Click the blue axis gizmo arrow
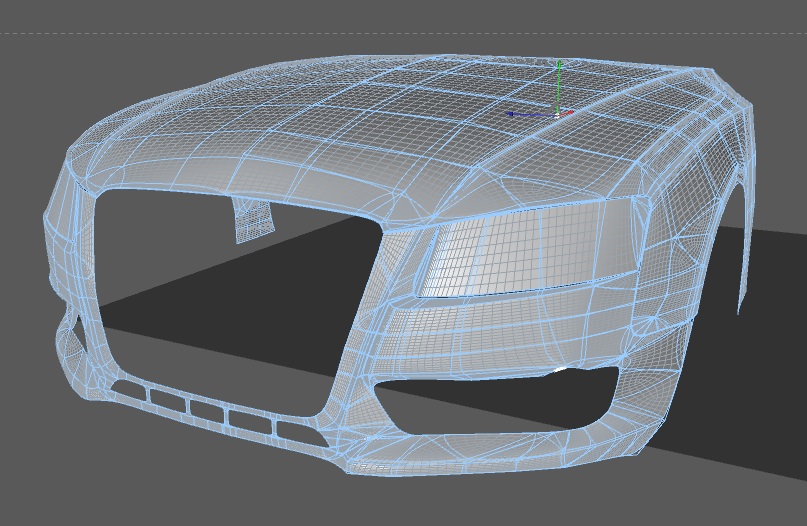 click(x=530, y=114)
